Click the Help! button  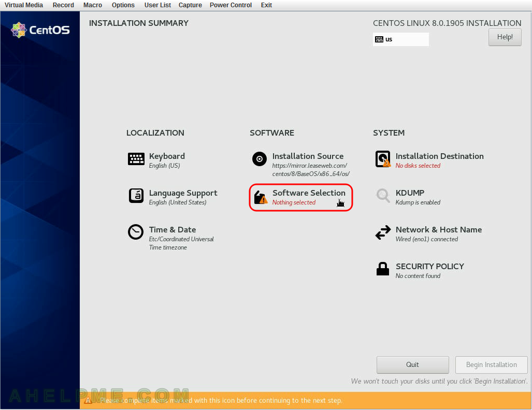coord(505,37)
